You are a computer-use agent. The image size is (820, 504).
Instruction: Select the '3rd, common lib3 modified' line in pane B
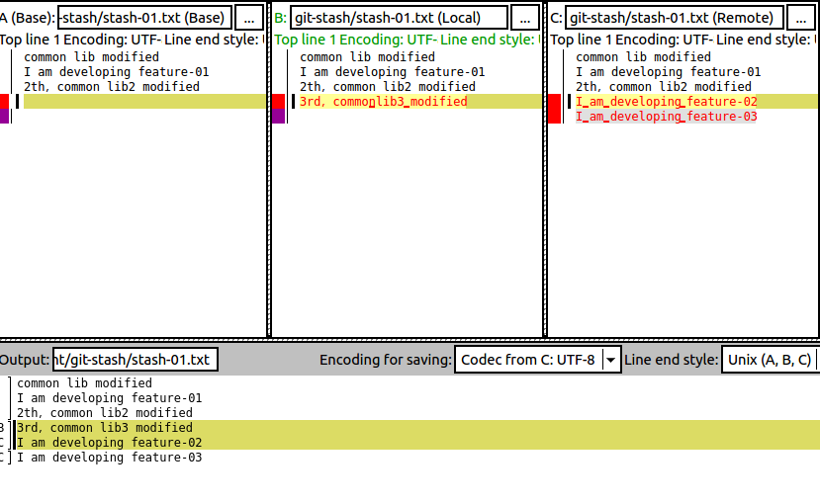(384, 102)
